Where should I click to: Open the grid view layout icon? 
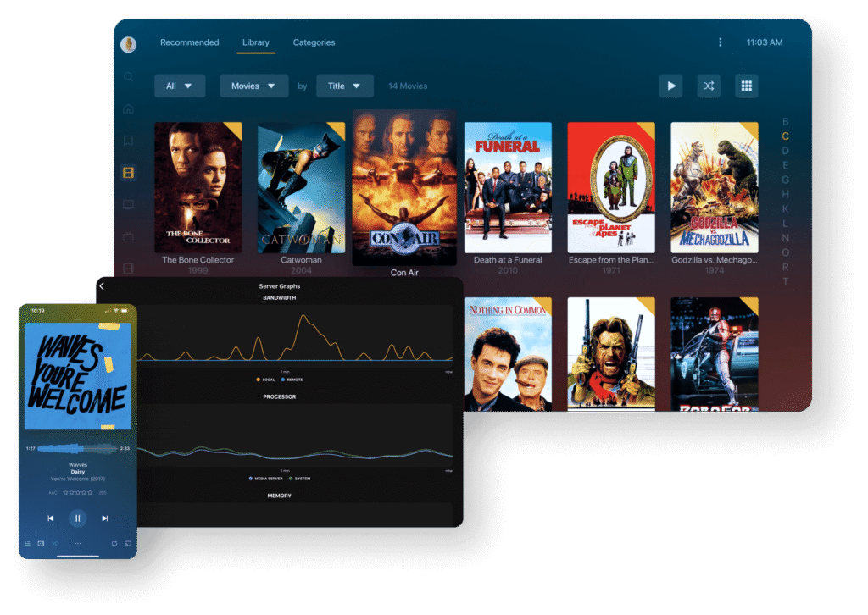(x=746, y=86)
